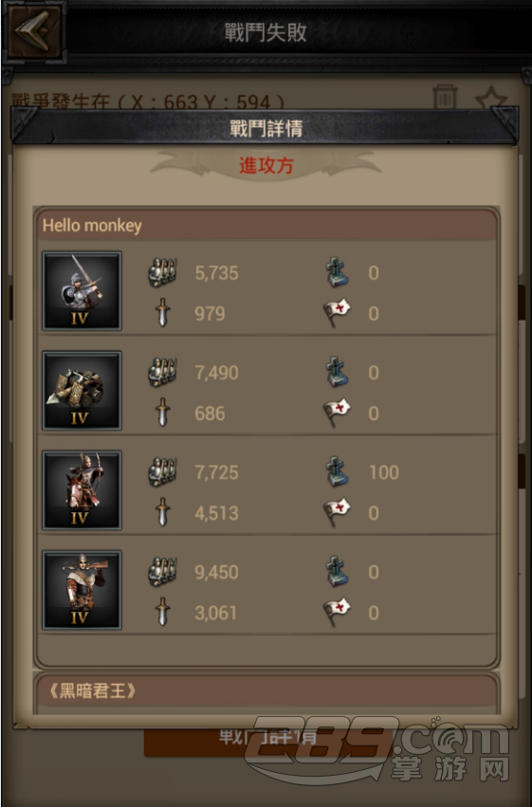Open the siege catapult tier IV portrait
Viewport: 532px width, 807px height.
click(82, 391)
